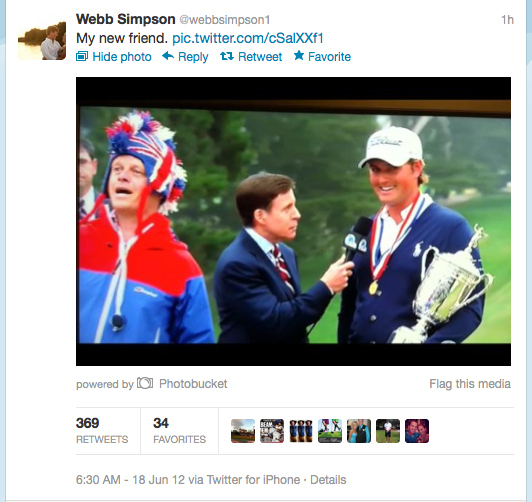Screen dimensions: 532x502
Task: Hide photo via the text link
Action: [x=122, y=57]
